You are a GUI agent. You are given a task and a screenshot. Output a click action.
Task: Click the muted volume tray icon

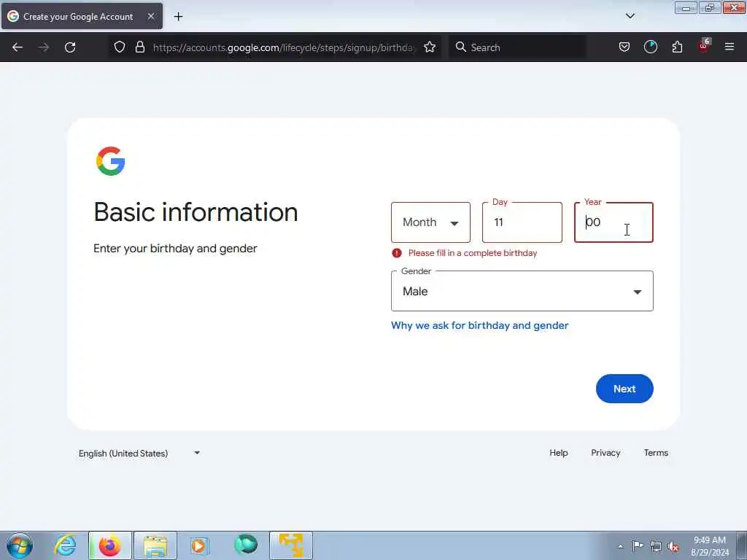673,547
